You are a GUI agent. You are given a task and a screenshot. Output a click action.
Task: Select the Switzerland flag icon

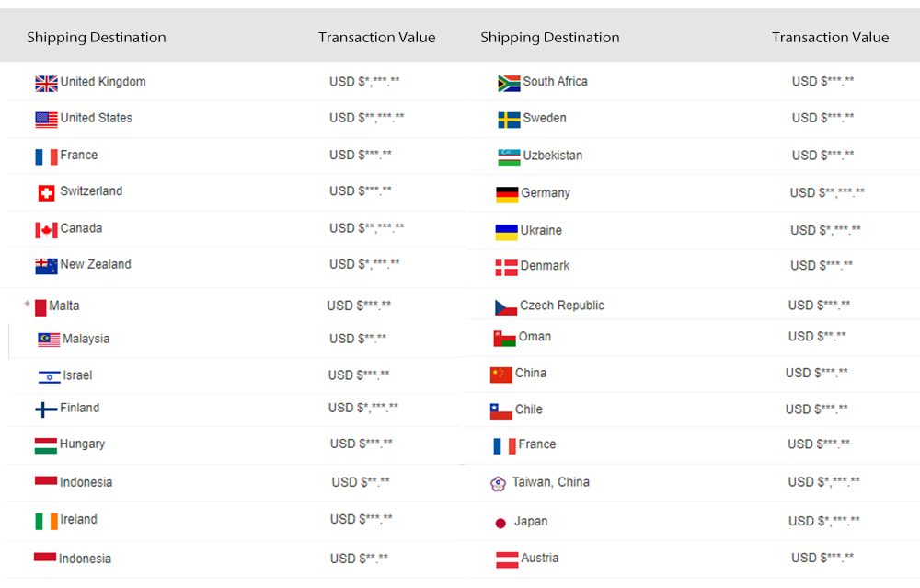pyautogui.click(x=46, y=193)
